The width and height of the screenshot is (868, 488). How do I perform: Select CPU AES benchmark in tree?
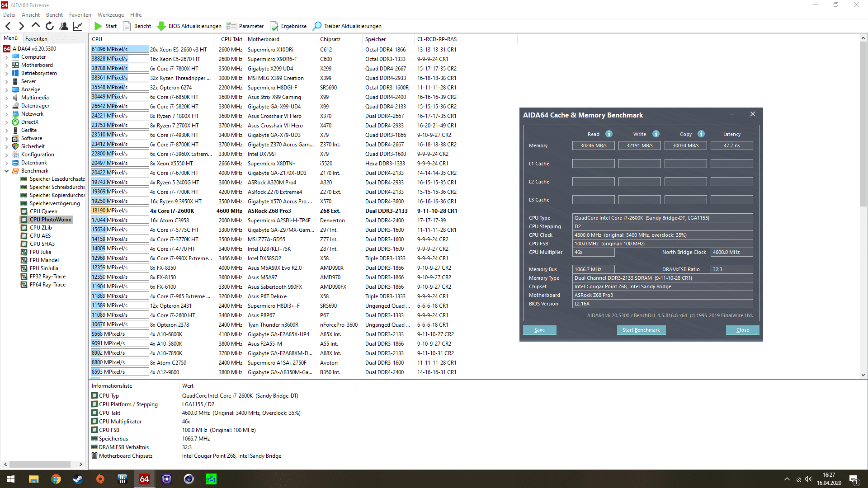coord(40,236)
